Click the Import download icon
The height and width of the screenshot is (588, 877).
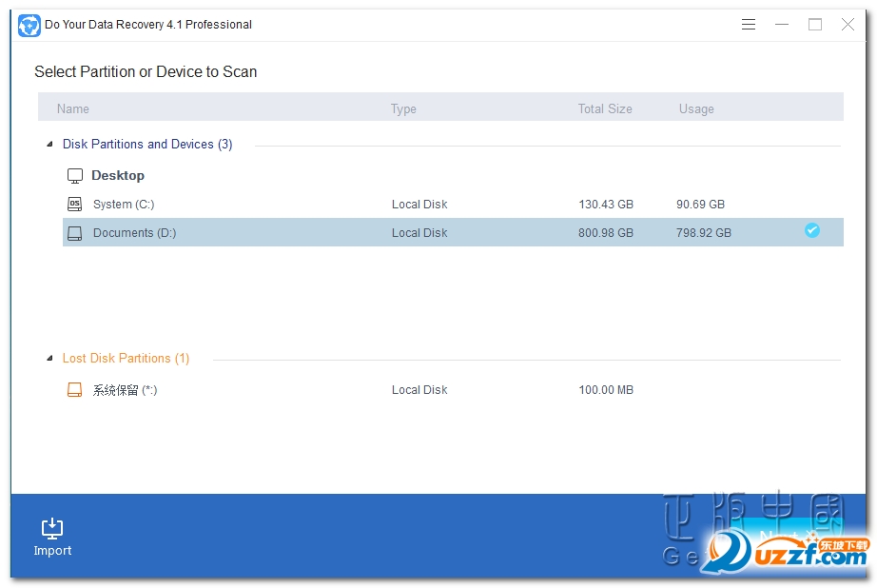click(51, 527)
